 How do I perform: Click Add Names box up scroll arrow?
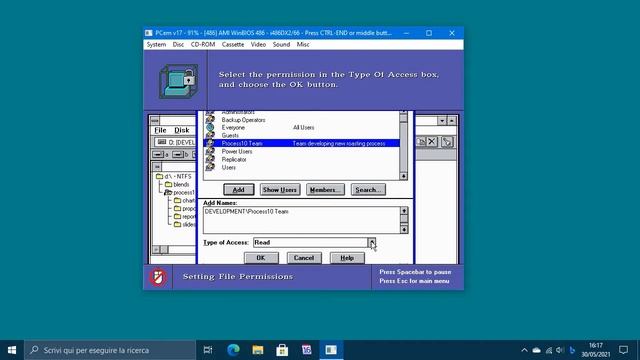pyautogui.click(x=404, y=211)
